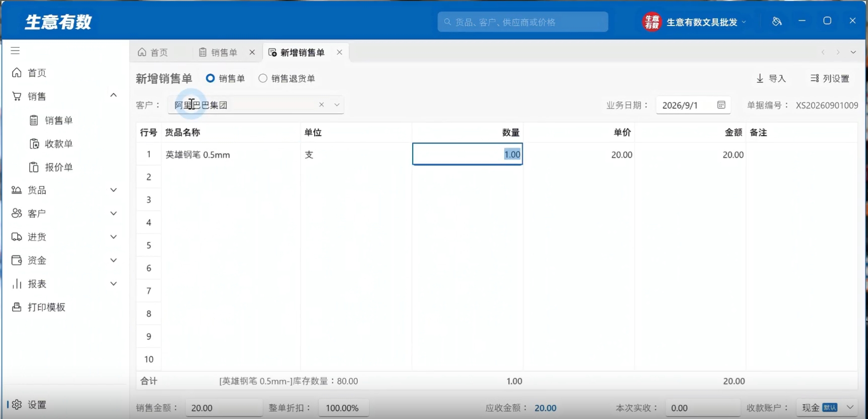Click the 单价 20.00 cell in row 1
Viewport: 868px width, 419px height.
tap(579, 154)
